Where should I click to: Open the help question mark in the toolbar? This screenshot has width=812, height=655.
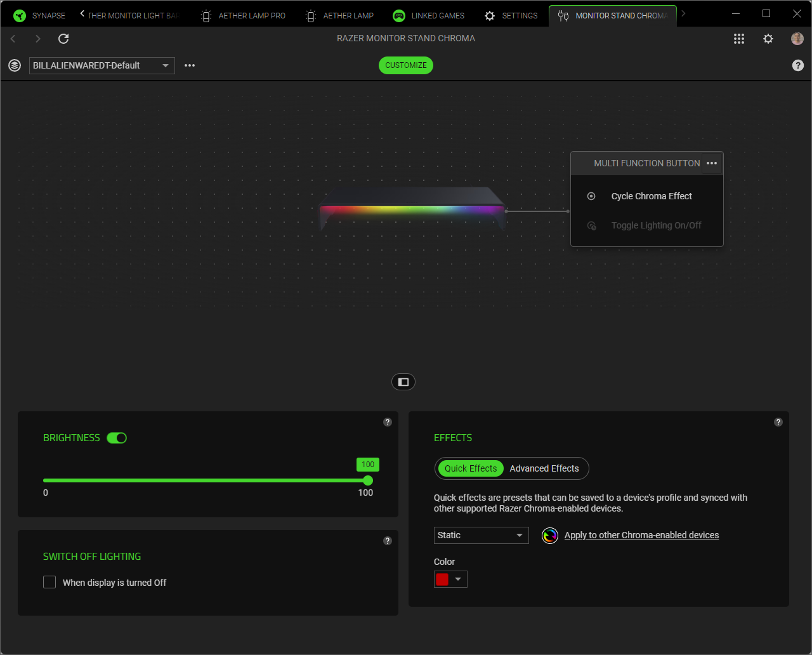point(798,65)
